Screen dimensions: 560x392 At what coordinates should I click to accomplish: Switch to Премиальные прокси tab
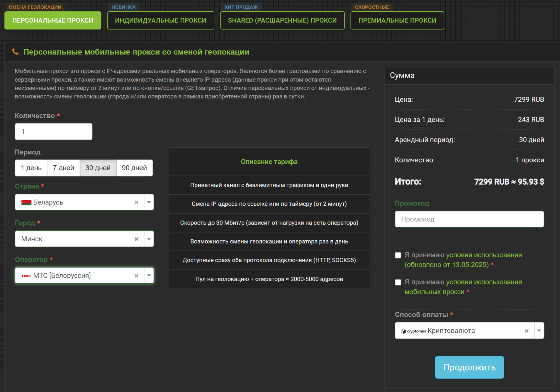(397, 20)
